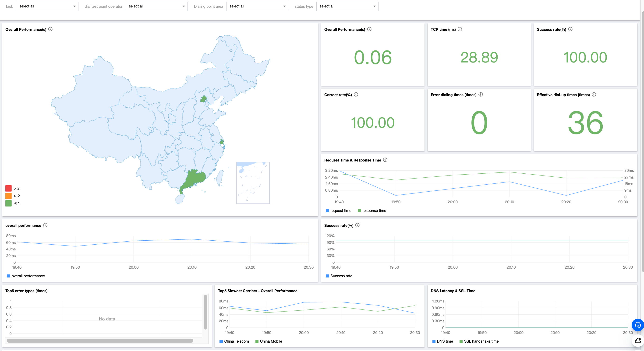
Task: Click info icon beside map Overall Performance(s) title
Action: (x=50, y=29)
